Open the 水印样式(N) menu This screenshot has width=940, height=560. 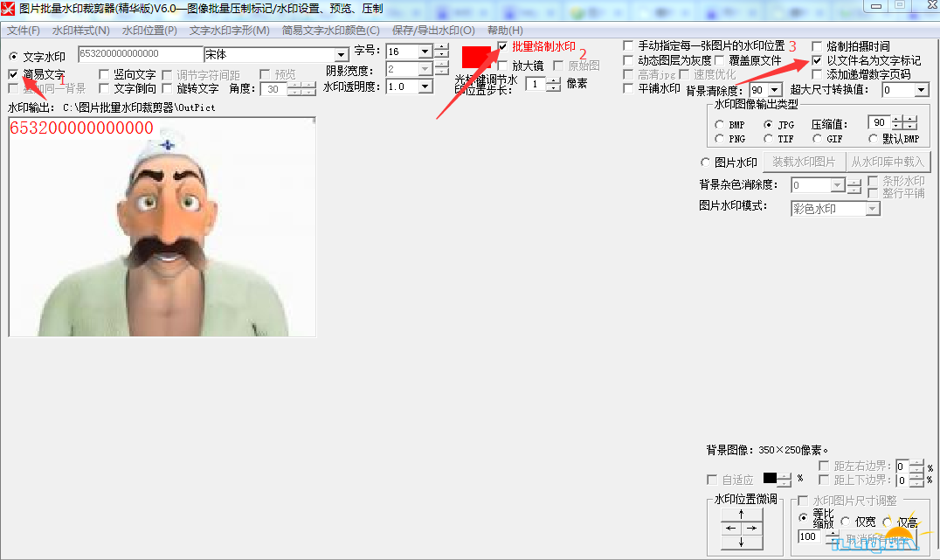(81, 30)
